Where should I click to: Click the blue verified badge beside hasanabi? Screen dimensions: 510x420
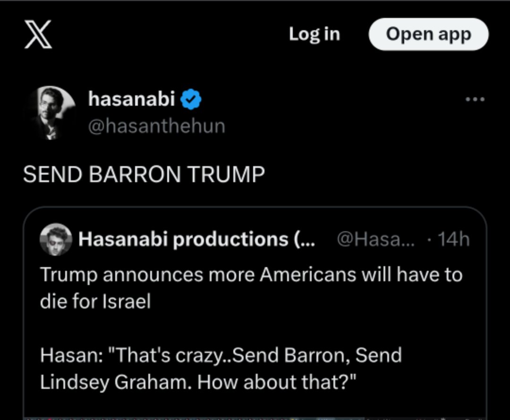click(192, 100)
